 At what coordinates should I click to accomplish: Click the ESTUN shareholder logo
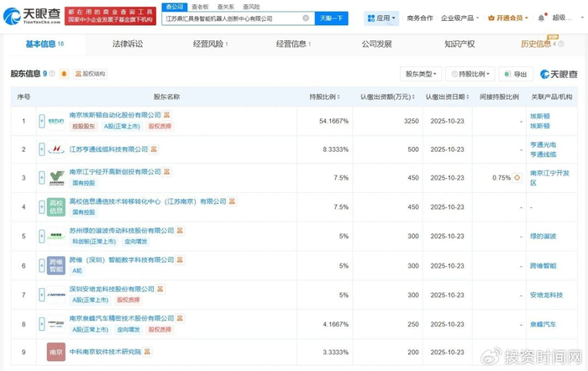pyautogui.click(x=55, y=121)
